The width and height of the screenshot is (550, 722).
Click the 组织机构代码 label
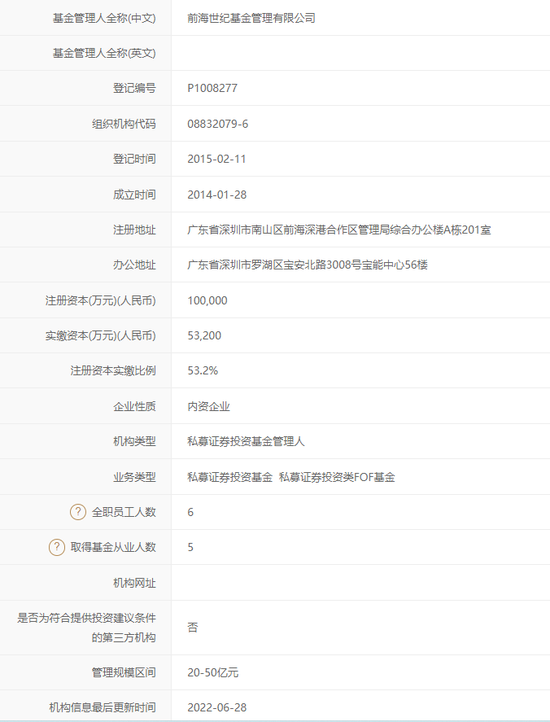tap(124, 124)
